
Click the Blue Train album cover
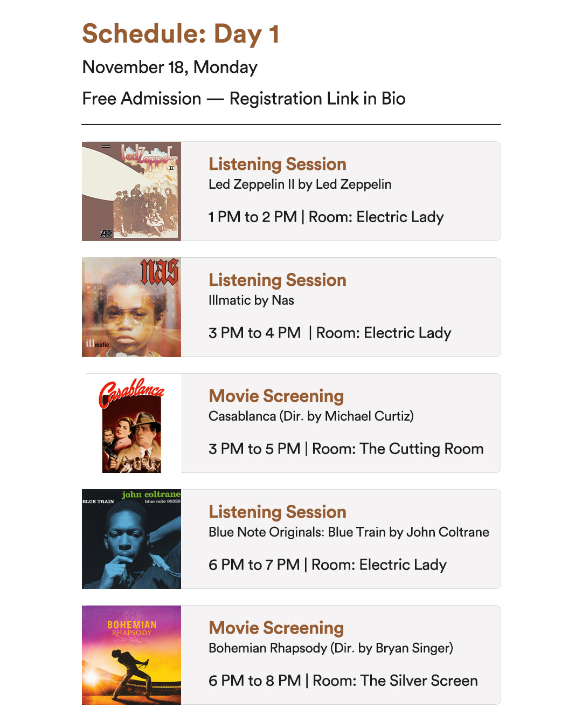[x=131, y=539]
